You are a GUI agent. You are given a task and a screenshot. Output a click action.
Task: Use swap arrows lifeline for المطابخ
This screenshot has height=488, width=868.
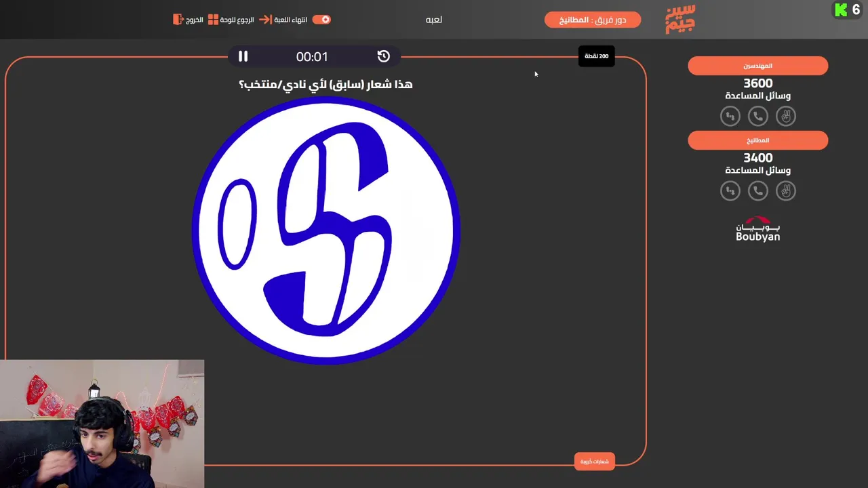[730, 191]
